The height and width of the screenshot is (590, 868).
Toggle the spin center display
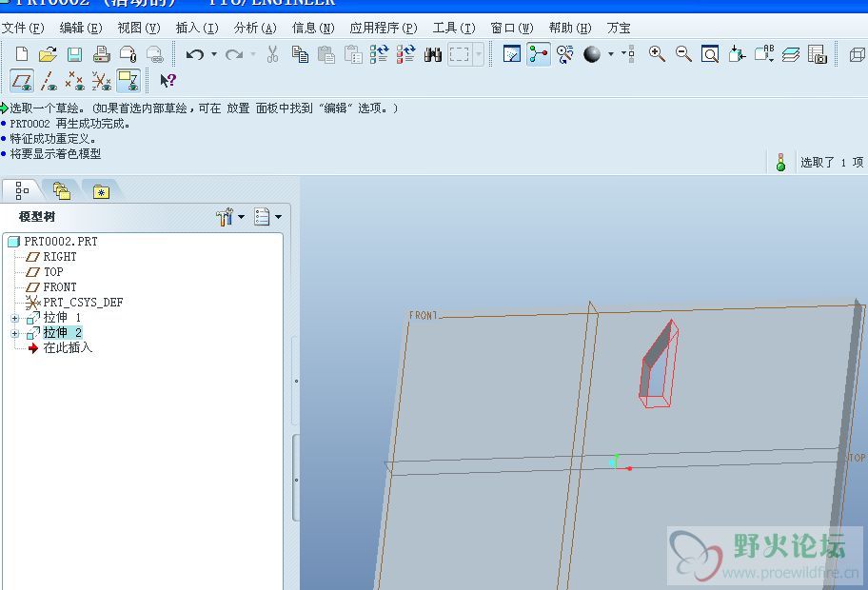click(539, 54)
